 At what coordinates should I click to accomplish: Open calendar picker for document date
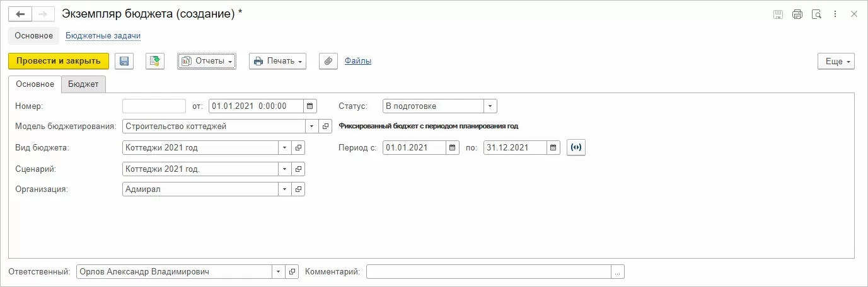[310, 106]
